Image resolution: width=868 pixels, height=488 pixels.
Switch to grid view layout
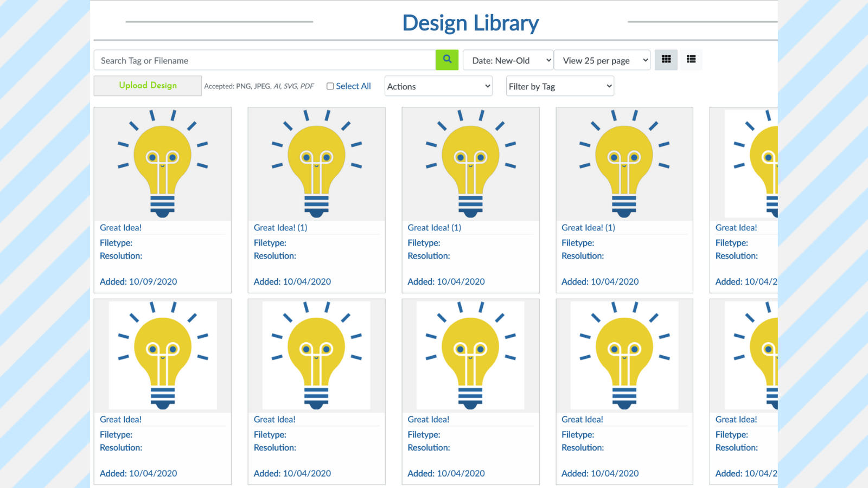pyautogui.click(x=666, y=60)
